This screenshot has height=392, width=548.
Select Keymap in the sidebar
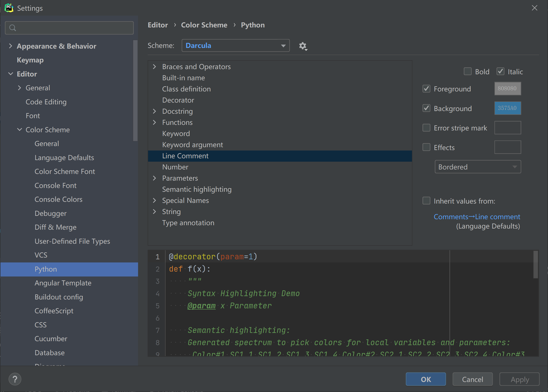30,60
